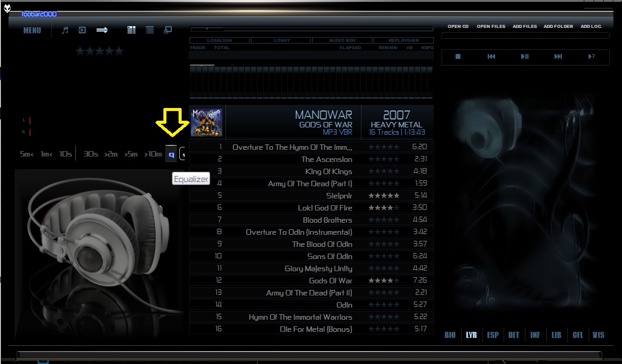Click the box-with-arrow icon beside the note

pos(82,30)
